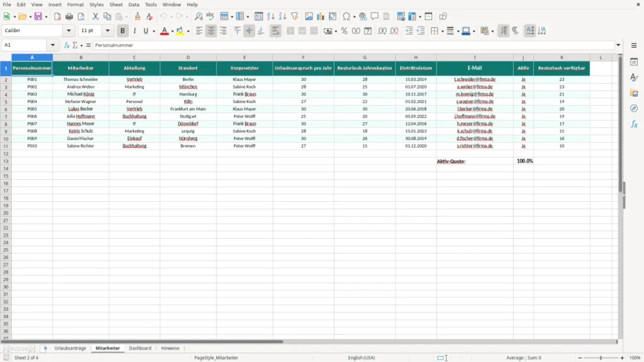Click the Save document icon
Screen dimensions: 644x362
pyautogui.click(x=38, y=16)
